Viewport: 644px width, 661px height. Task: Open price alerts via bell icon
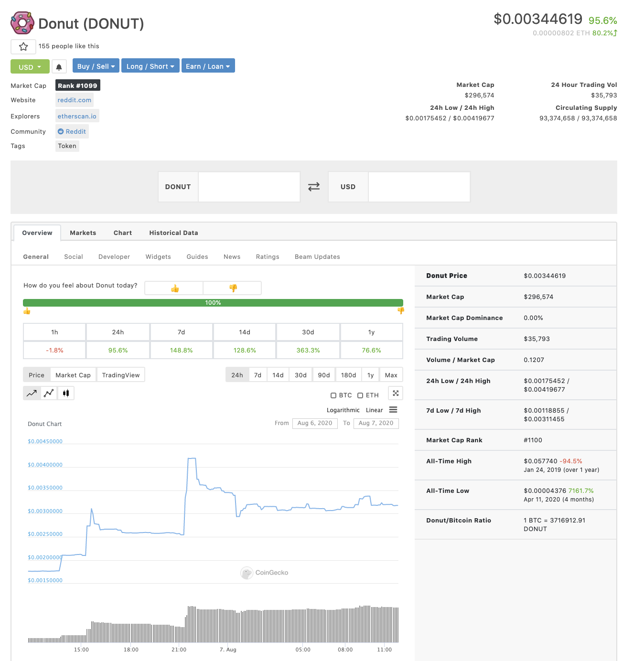point(59,67)
